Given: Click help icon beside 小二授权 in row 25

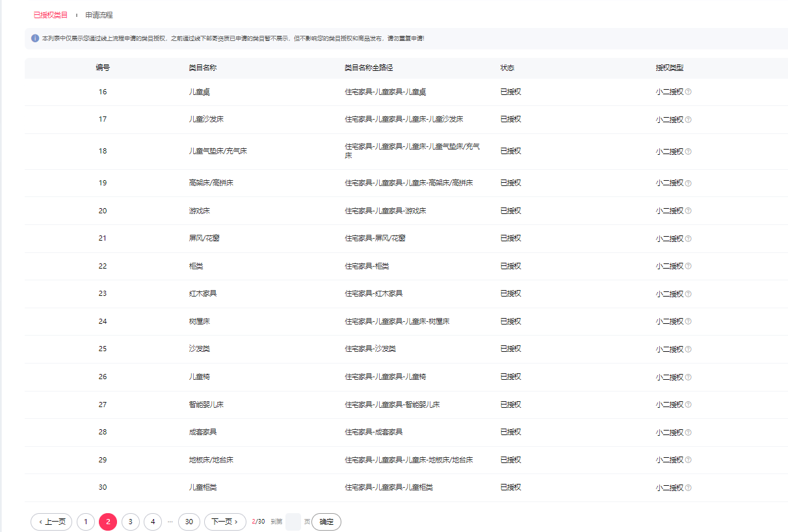Looking at the screenshot, I should 688,349.
